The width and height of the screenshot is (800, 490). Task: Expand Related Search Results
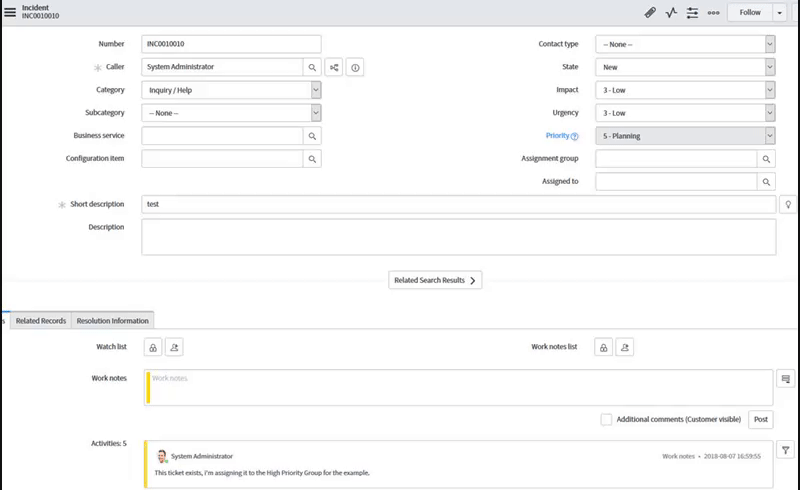[436, 280]
